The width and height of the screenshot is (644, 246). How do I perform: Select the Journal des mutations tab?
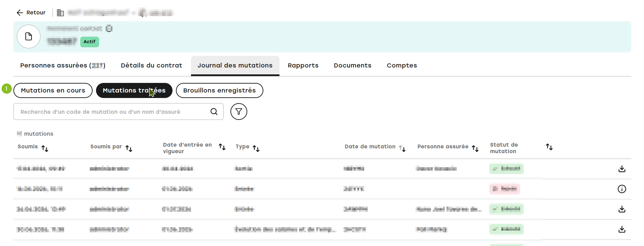235,65
